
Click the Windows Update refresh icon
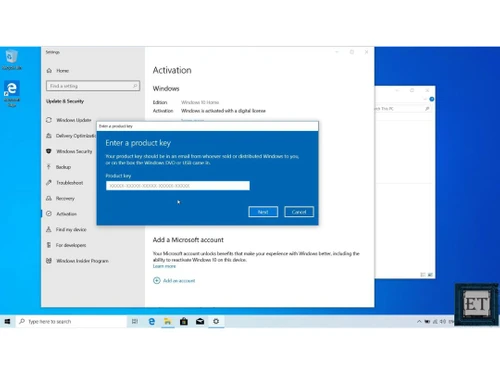pyautogui.click(x=49, y=120)
